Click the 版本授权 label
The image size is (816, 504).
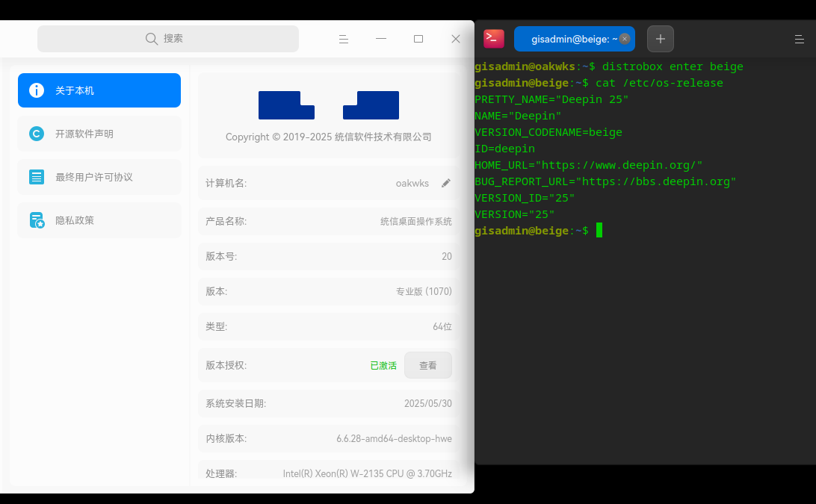(226, 365)
